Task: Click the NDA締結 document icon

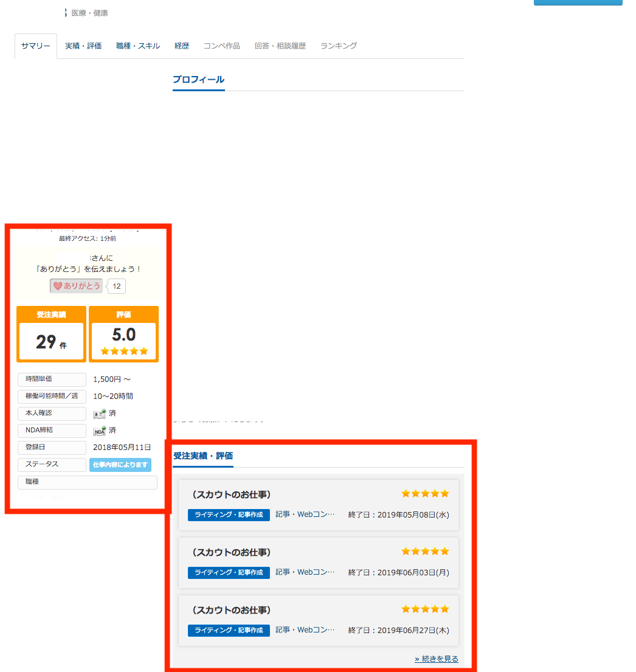Action: click(x=99, y=431)
